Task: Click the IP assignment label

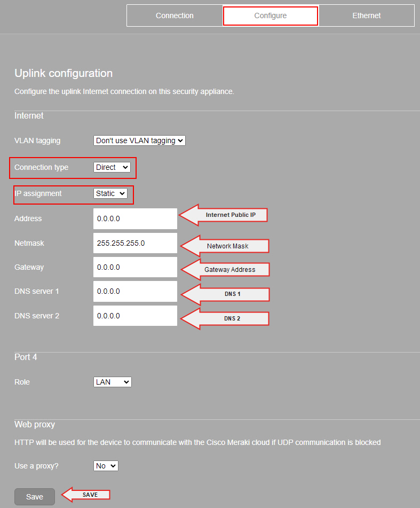Action: pos(38,193)
